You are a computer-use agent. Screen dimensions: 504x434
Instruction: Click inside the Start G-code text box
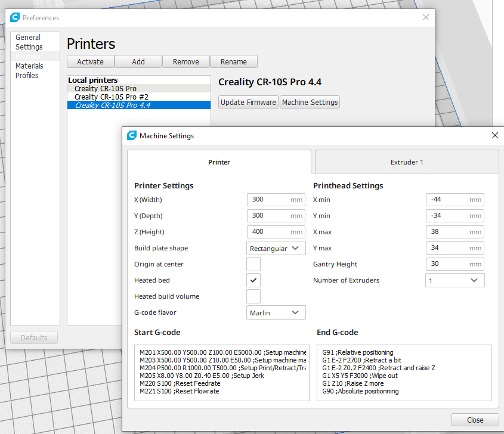(x=222, y=373)
